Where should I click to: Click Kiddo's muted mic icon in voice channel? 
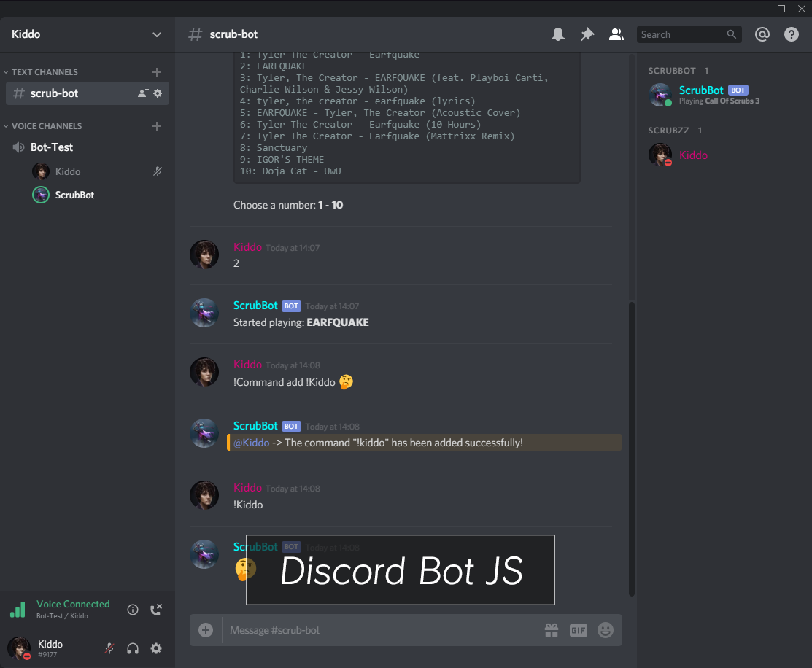tap(158, 171)
